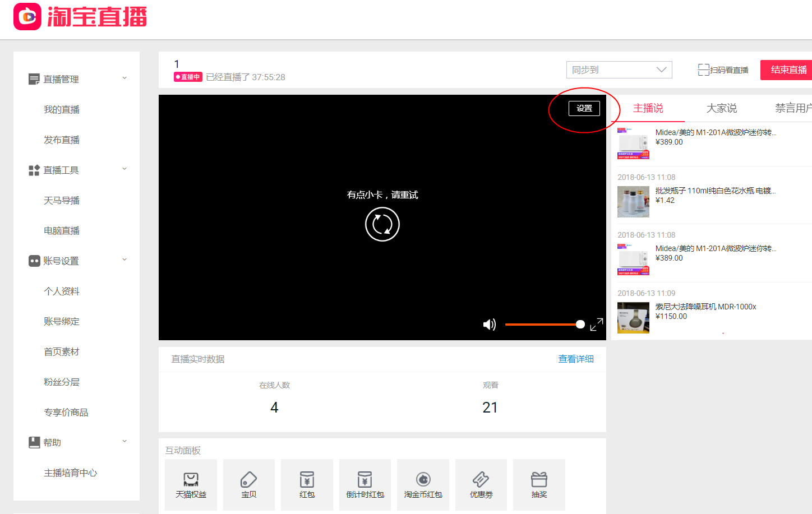
Task: Open 账号绑定 in the sidebar
Action: pos(62,321)
